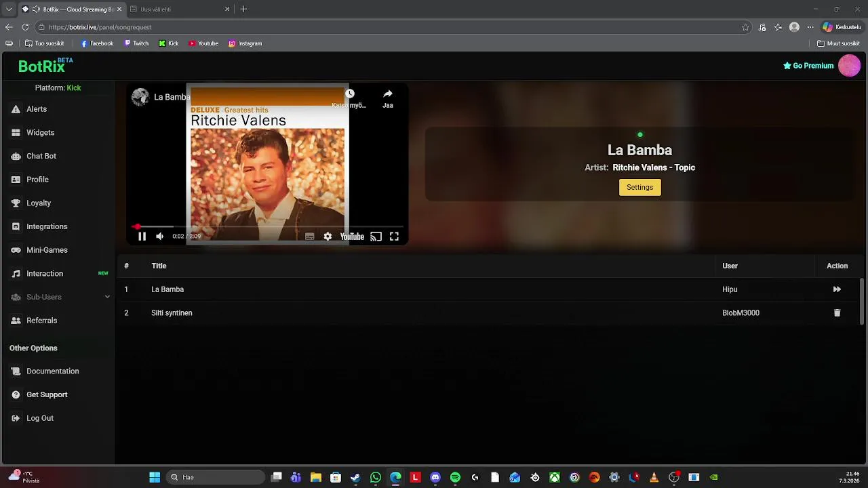The width and height of the screenshot is (868, 488).
Task: Share the video with Jaa arrow
Action: (387, 94)
